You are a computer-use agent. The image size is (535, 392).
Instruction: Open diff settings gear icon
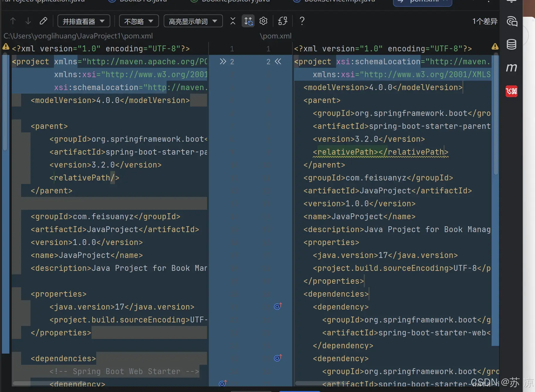263,21
